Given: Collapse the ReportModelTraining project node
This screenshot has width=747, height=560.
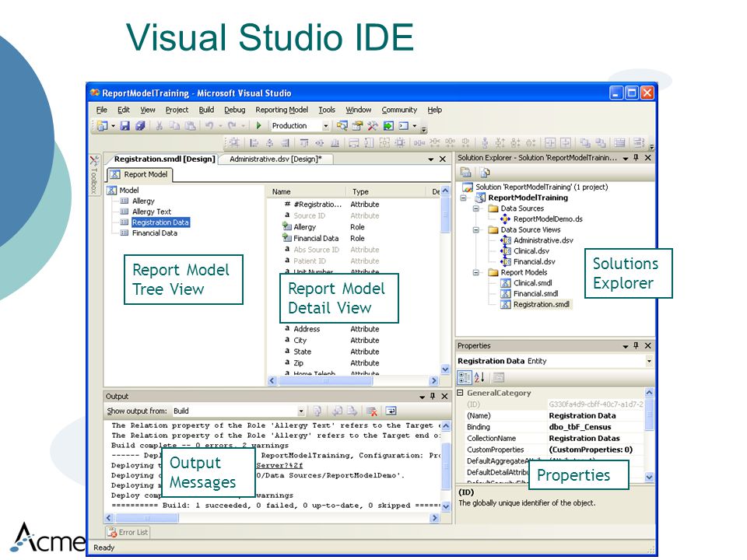Looking at the screenshot, I should click(463, 198).
